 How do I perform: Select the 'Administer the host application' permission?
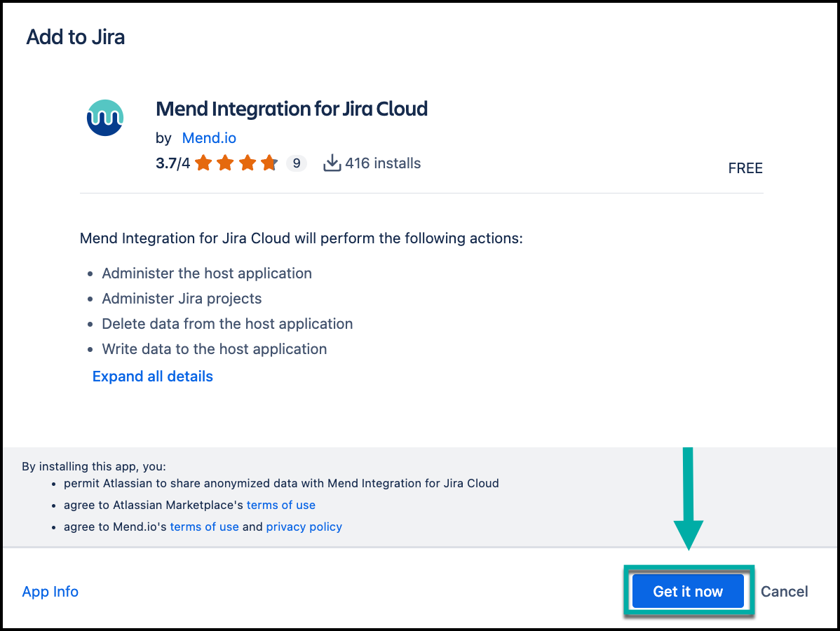(x=207, y=273)
